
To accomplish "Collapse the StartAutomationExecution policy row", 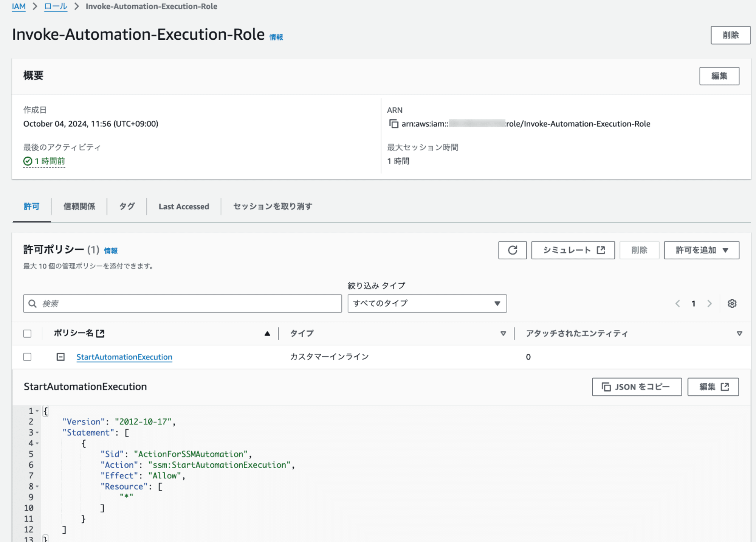I will pos(60,357).
